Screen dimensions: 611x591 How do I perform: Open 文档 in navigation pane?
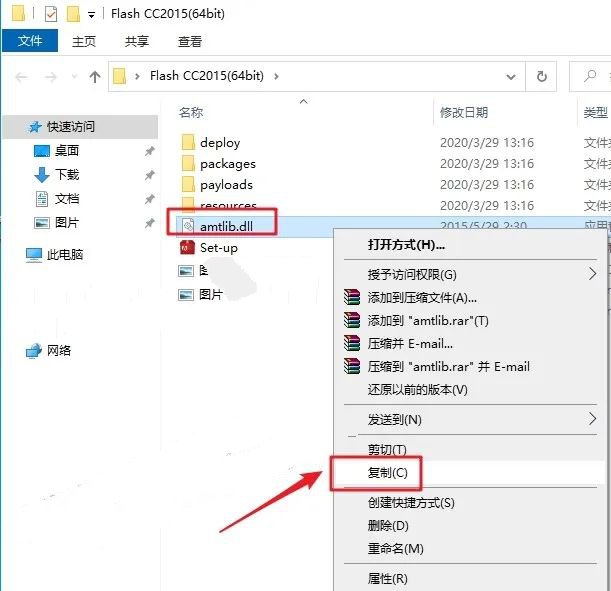coord(67,199)
